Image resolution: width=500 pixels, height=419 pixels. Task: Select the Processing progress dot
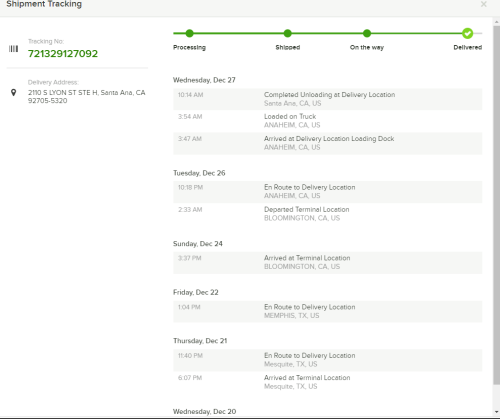click(x=189, y=33)
